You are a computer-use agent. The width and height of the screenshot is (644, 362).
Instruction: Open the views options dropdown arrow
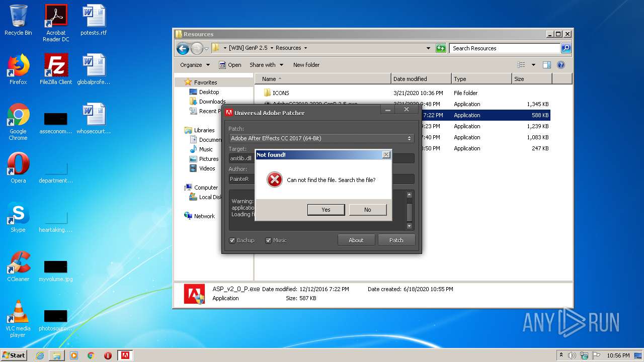533,65
